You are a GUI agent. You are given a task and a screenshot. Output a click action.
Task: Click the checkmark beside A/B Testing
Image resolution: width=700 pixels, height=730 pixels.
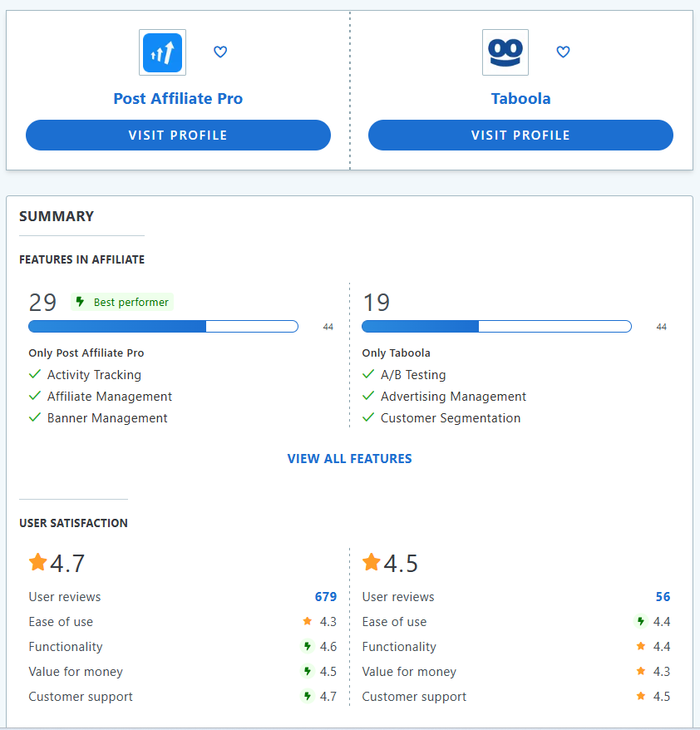[x=368, y=374]
